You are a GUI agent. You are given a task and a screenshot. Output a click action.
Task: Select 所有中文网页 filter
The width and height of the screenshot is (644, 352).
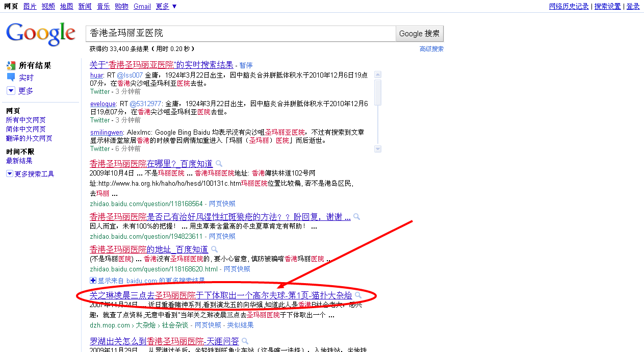26,120
